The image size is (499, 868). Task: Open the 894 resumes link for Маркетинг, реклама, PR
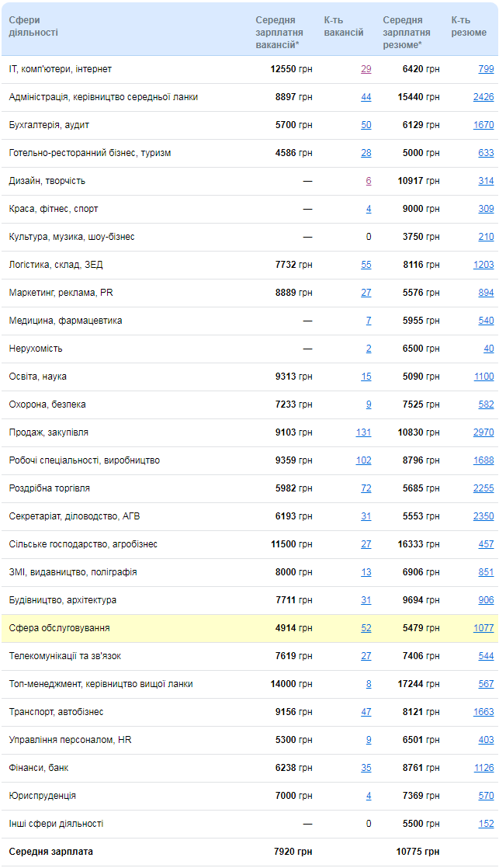pyautogui.click(x=487, y=292)
